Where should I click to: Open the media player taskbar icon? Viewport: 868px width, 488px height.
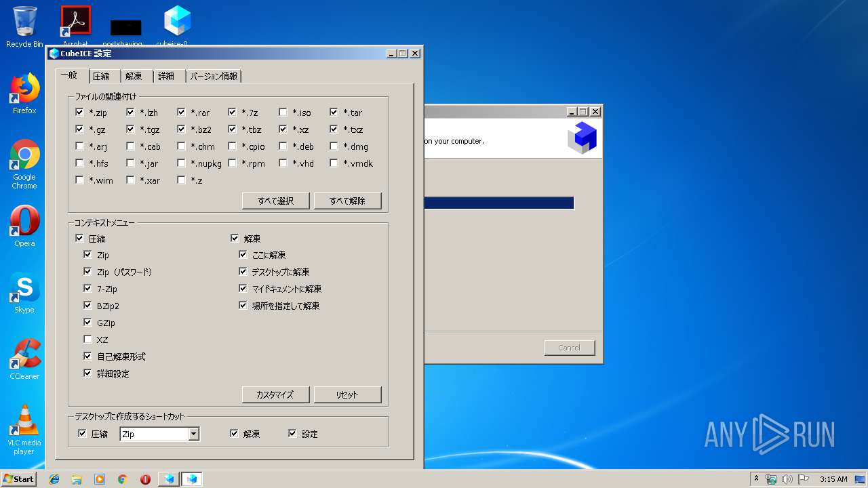pyautogui.click(x=100, y=479)
